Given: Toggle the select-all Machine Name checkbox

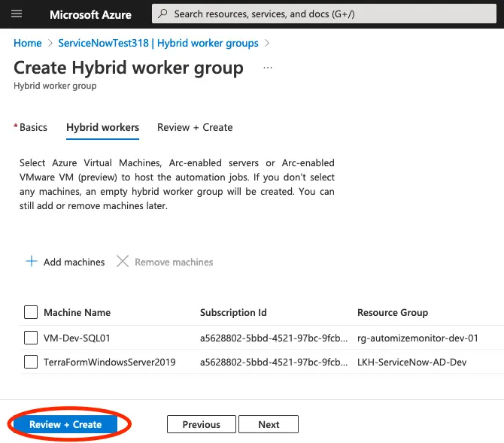Looking at the screenshot, I should coord(31,312).
